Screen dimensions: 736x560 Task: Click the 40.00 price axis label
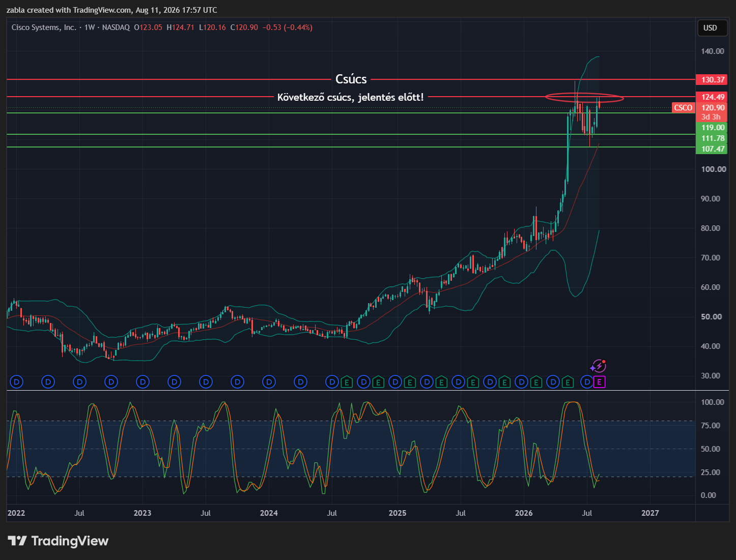pyautogui.click(x=711, y=346)
